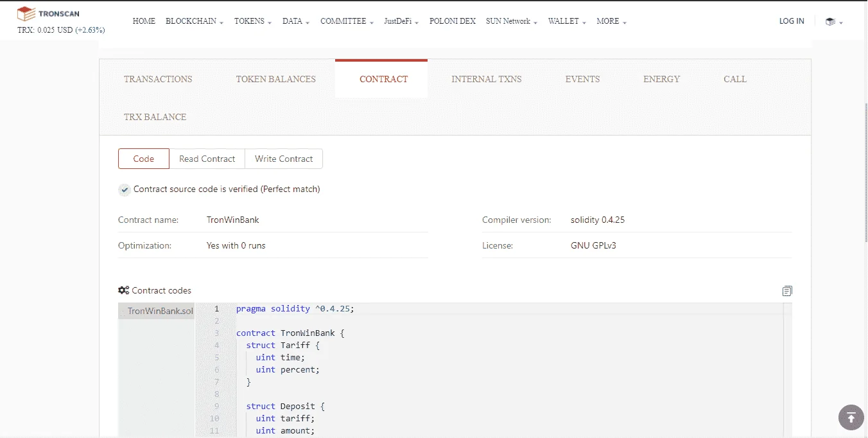The width and height of the screenshot is (868, 438).
Task: Click 'Yes with 0 runs' optimization value
Action: point(236,245)
